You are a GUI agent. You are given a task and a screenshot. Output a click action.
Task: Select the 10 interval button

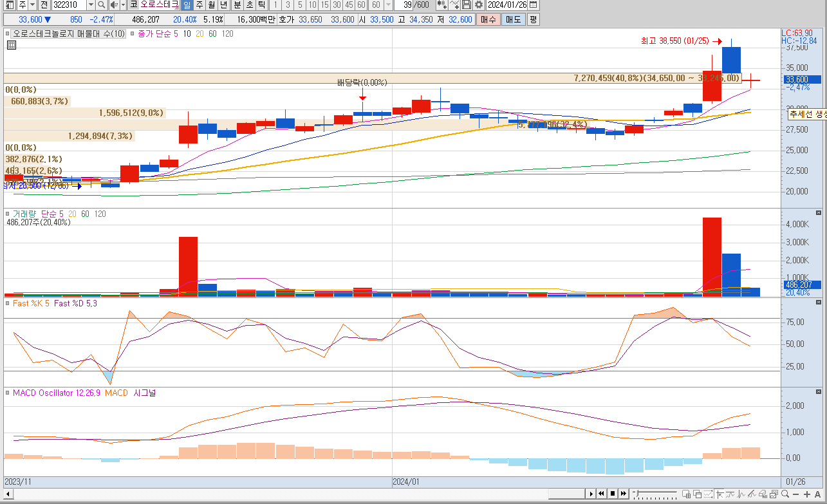[x=313, y=5]
